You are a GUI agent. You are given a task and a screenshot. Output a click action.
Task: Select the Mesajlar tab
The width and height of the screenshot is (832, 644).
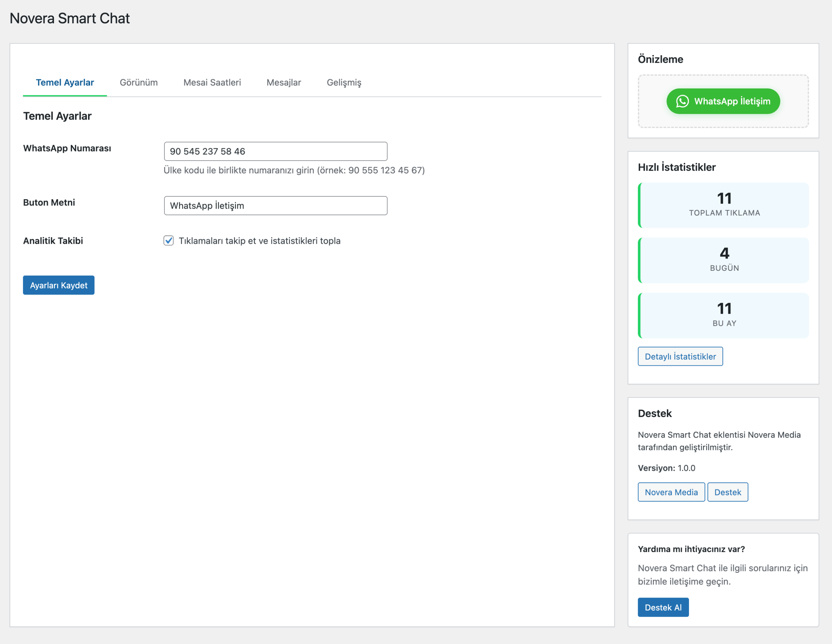(283, 82)
